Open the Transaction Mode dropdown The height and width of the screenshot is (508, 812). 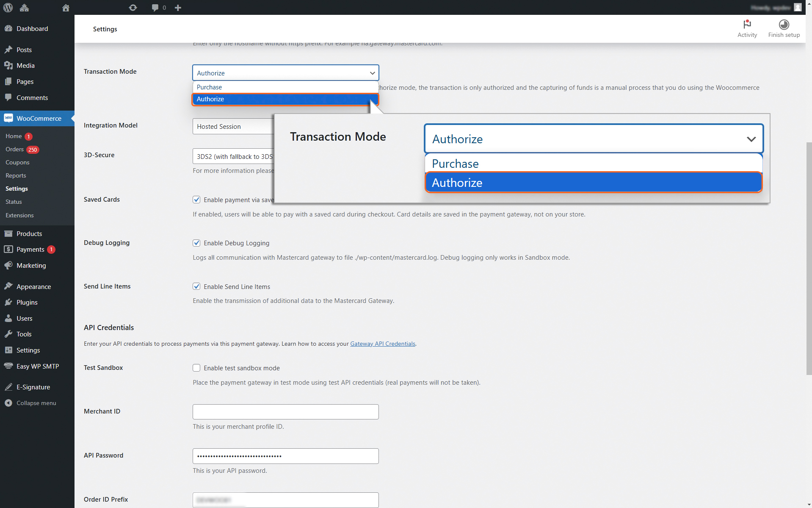pyautogui.click(x=286, y=73)
